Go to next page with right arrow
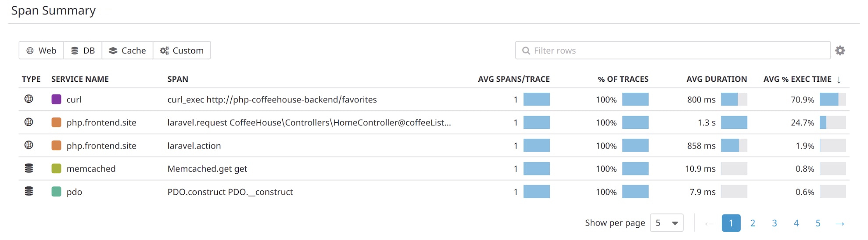The width and height of the screenshot is (868, 240). coord(839,223)
